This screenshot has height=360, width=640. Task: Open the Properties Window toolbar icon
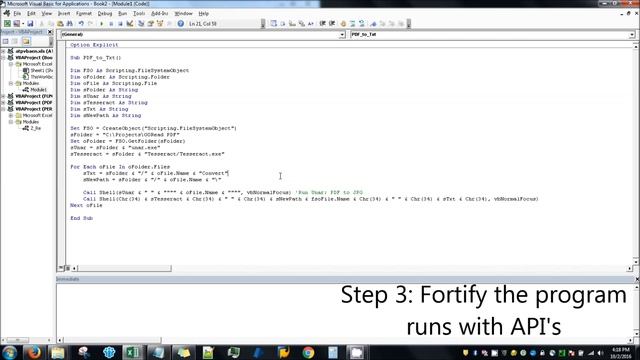[x=151, y=24]
